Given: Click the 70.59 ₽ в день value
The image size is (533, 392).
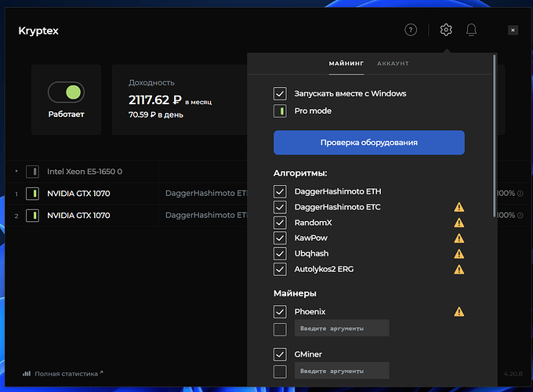Looking at the screenshot, I should tap(156, 115).
